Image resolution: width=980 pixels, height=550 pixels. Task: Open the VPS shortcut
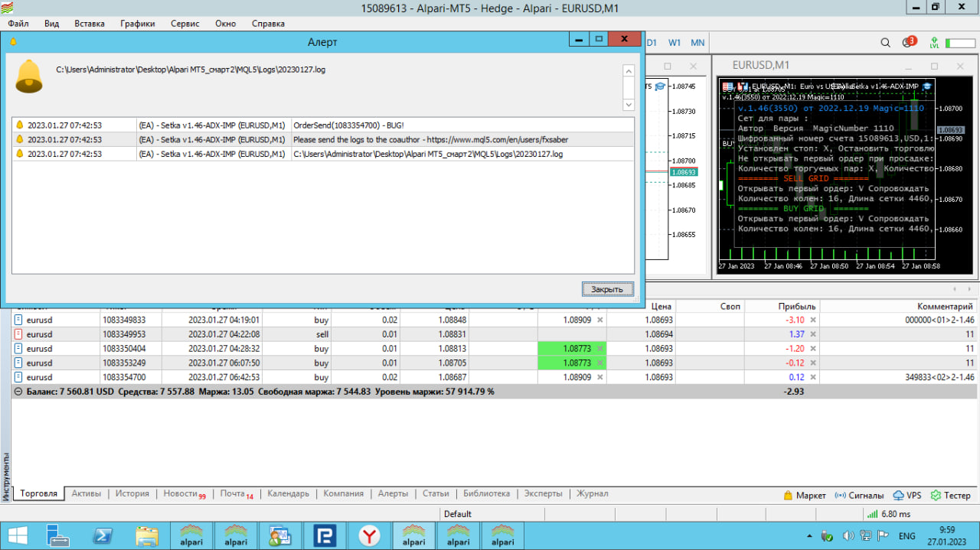click(x=907, y=495)
